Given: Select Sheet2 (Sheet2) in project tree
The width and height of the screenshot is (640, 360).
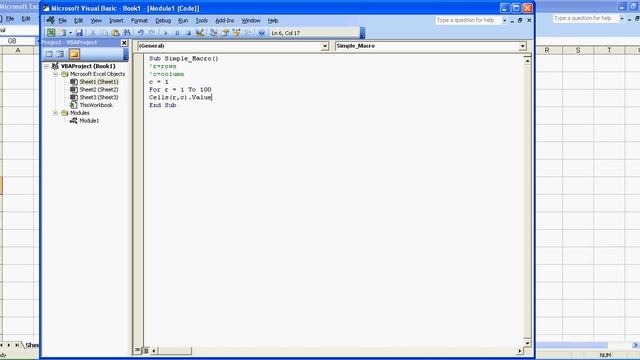Looking at the screenshot, I should tap(99, 90).
